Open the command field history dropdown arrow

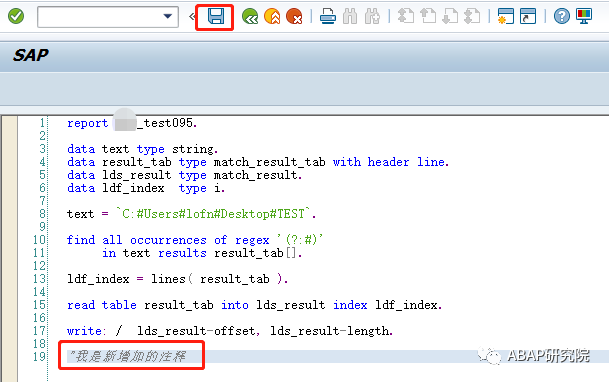coord(168,17)
